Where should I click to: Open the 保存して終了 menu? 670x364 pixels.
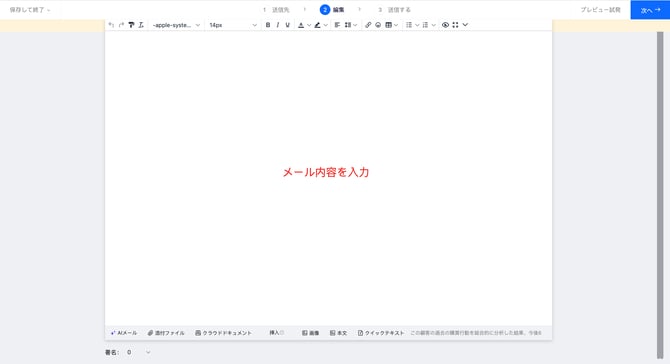point(30,10)
